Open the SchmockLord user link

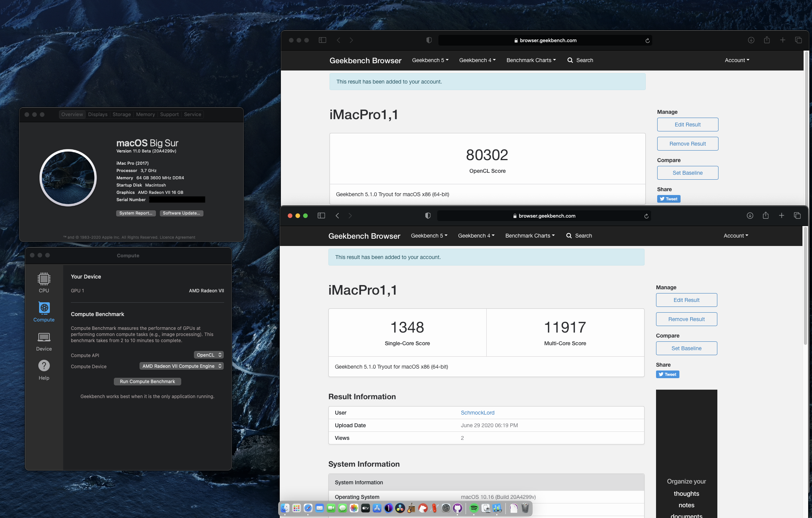click(477, 413)
